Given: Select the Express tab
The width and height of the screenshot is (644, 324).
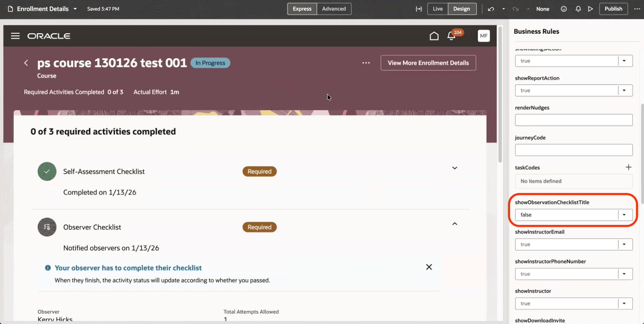Looking at the screenshot, I should (302, 8).
